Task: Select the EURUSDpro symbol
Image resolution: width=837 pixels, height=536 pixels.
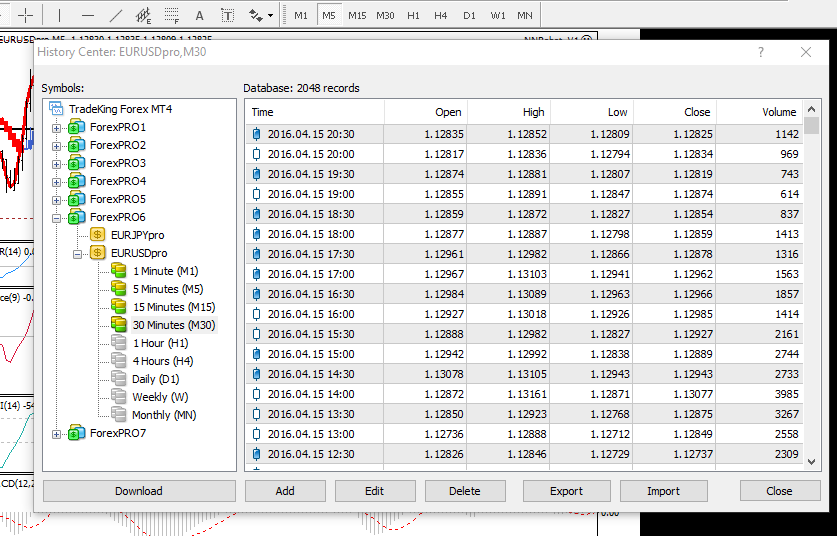Action: tap(139, 253)
